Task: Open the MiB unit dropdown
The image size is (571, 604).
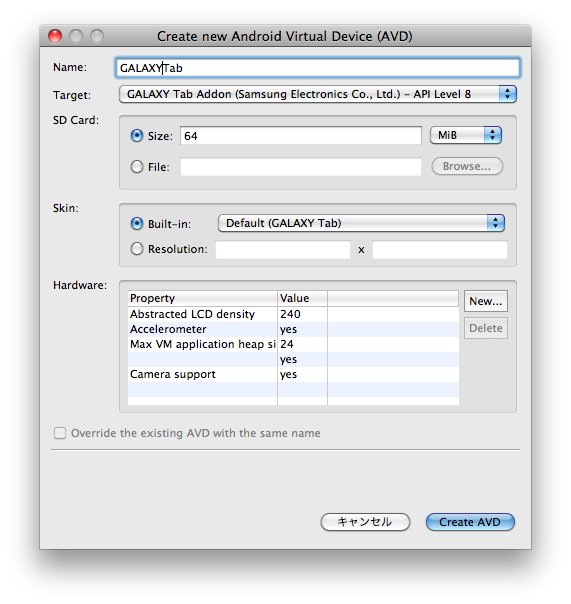Action: click(465, 135)
